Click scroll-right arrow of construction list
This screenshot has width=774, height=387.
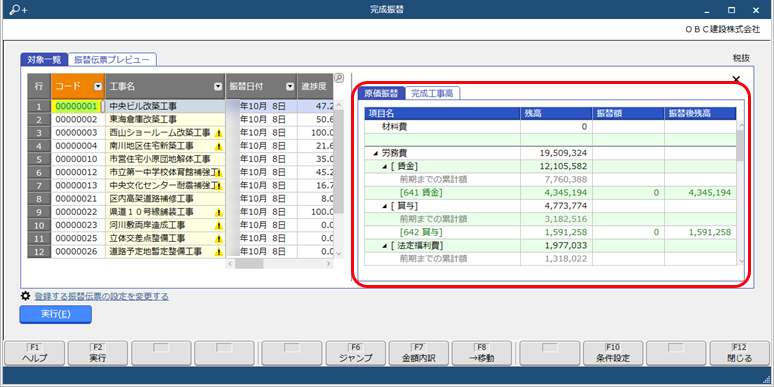pos(329,264)
